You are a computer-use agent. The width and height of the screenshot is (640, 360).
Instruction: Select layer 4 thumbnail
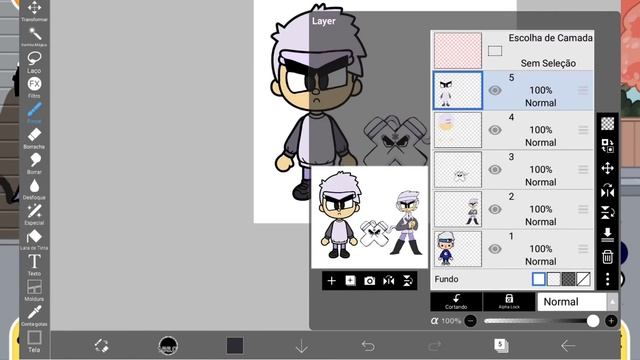click(458, 130)
